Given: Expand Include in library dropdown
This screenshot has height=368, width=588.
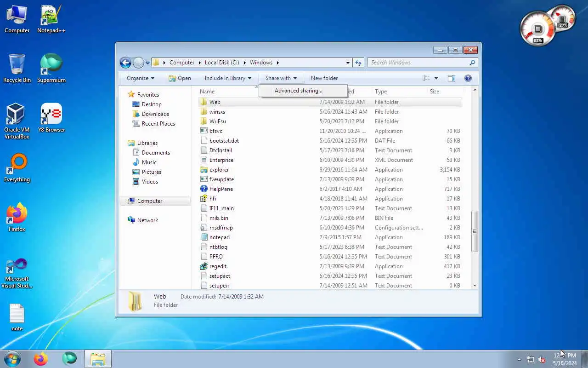Looking at the screenshot, I should coord(228,78).
